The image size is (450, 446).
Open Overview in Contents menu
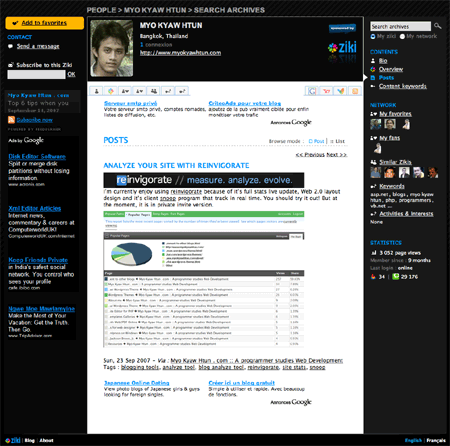(391, 69)
